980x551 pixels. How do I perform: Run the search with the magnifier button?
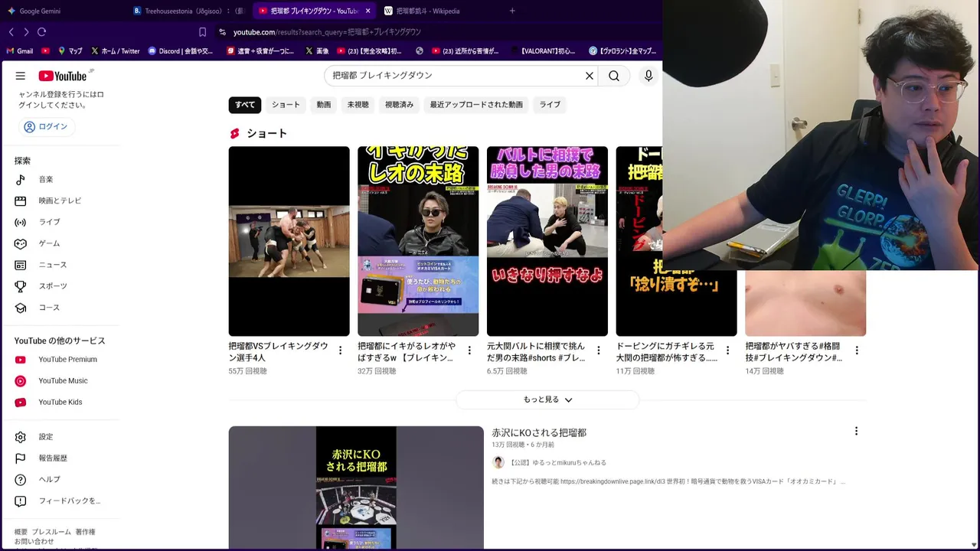pyautogui.click(x=614, y=76)
